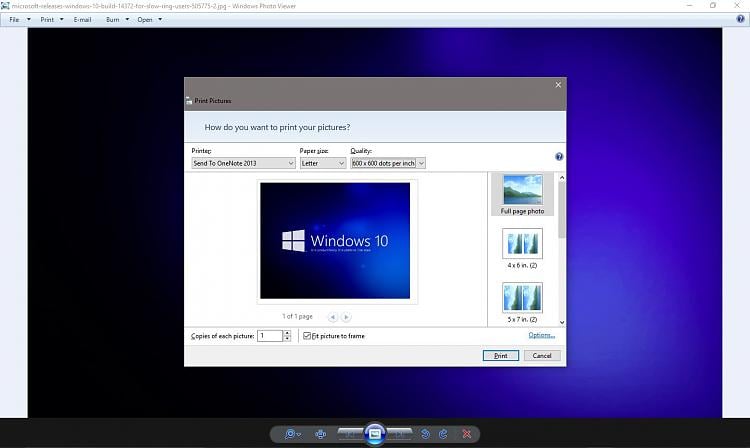Click the help icon in Photo Viewer toolbar

(740, 19)
